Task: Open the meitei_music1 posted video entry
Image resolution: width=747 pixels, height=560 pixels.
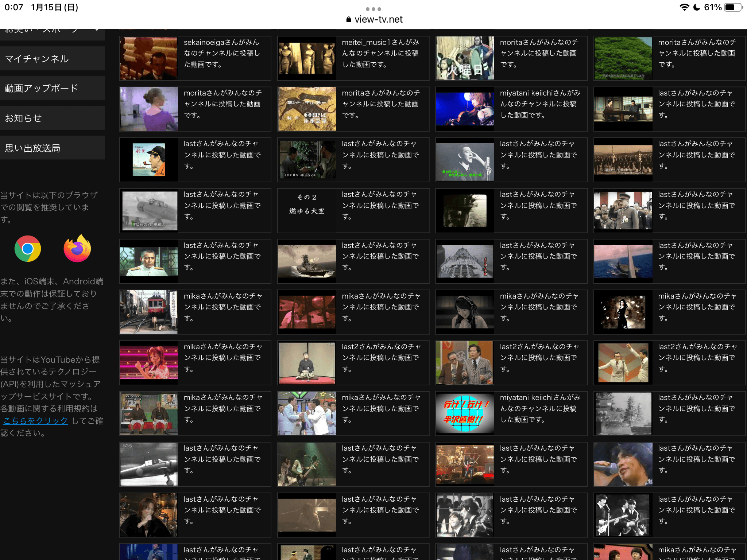Action: click(380, 54)
